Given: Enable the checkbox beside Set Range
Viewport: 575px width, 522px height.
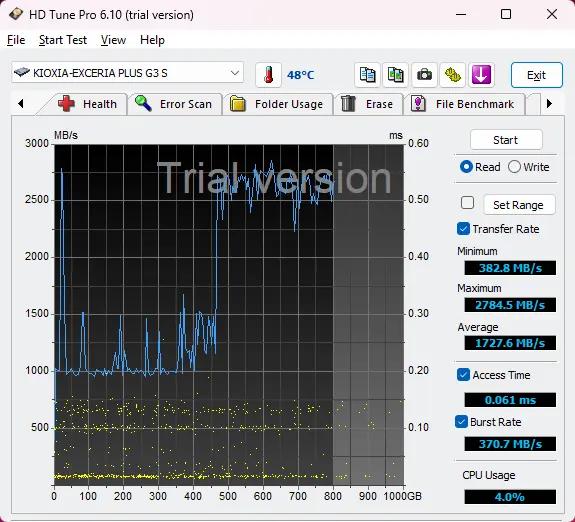Looking at the screenshot, I should click(467, 203).
